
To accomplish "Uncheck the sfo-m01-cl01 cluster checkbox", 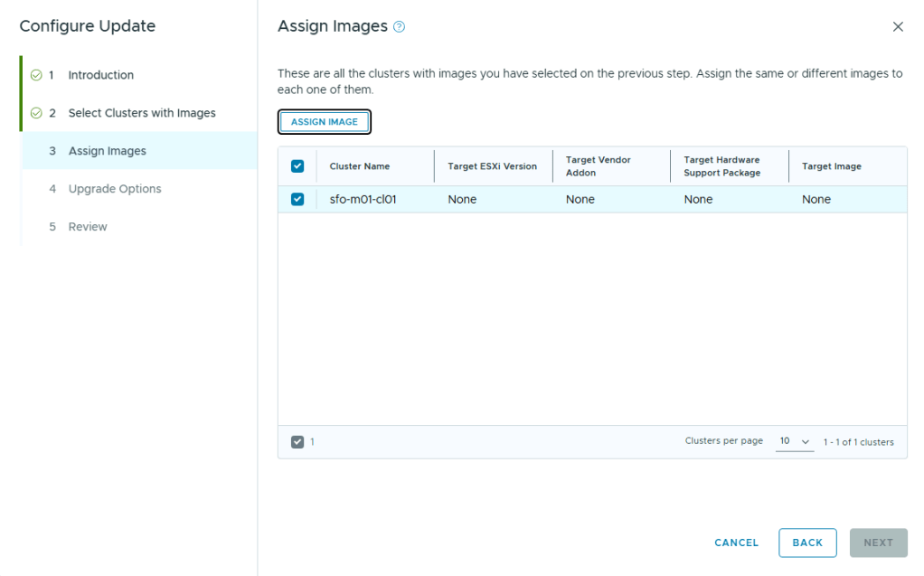I will (297, 199).
